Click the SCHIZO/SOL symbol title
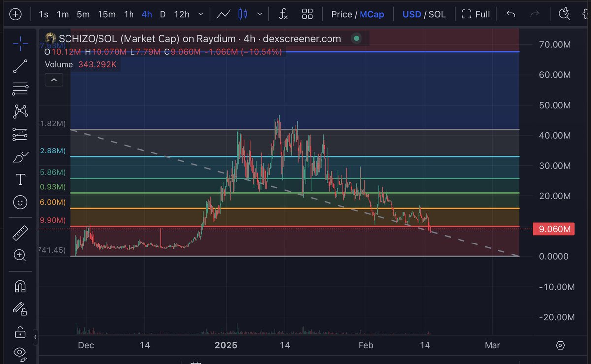 (x=199, y=39)
